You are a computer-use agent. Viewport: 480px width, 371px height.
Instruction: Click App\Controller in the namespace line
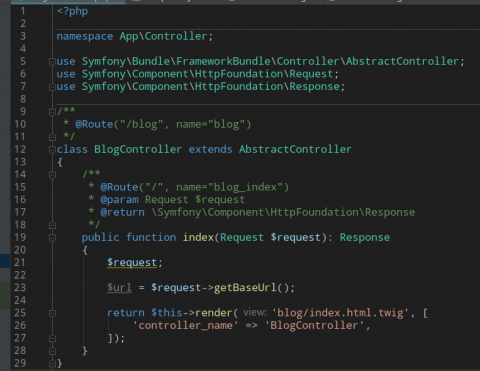tap(163, 36)
